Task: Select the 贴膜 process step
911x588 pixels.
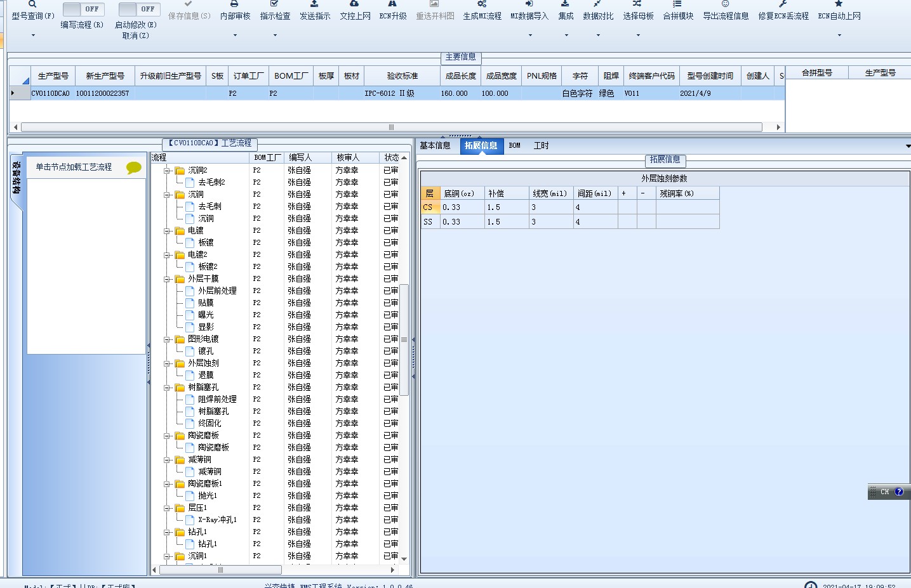Action: point(206,303)
